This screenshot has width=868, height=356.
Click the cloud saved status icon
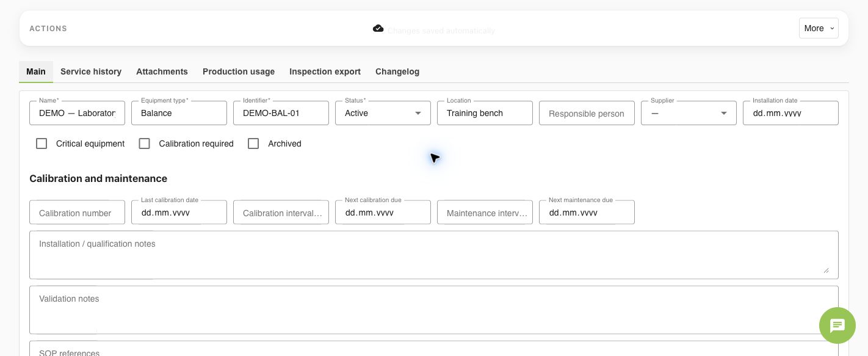(378, 29)
